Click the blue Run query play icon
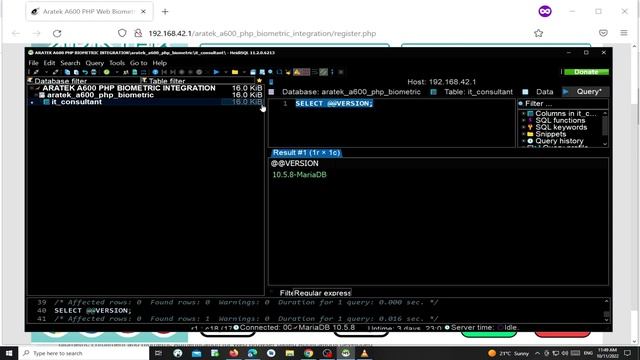The image size is (640, 360). (x=216, y=72)
